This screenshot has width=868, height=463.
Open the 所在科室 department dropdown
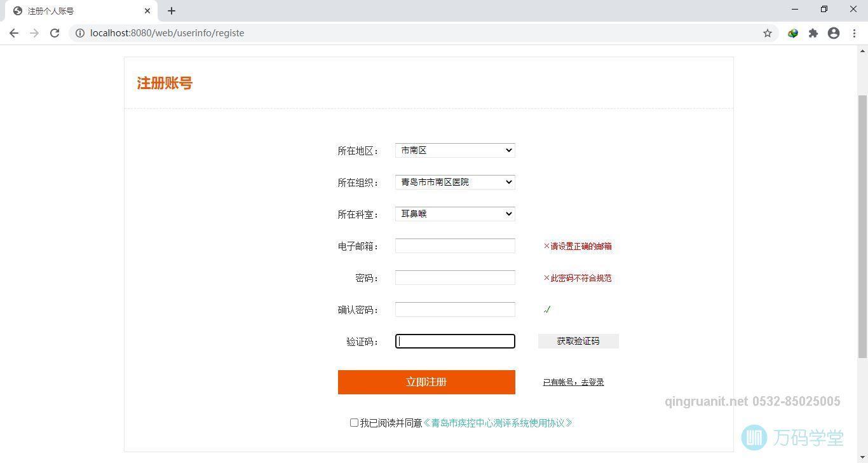(x=454, y=214)
